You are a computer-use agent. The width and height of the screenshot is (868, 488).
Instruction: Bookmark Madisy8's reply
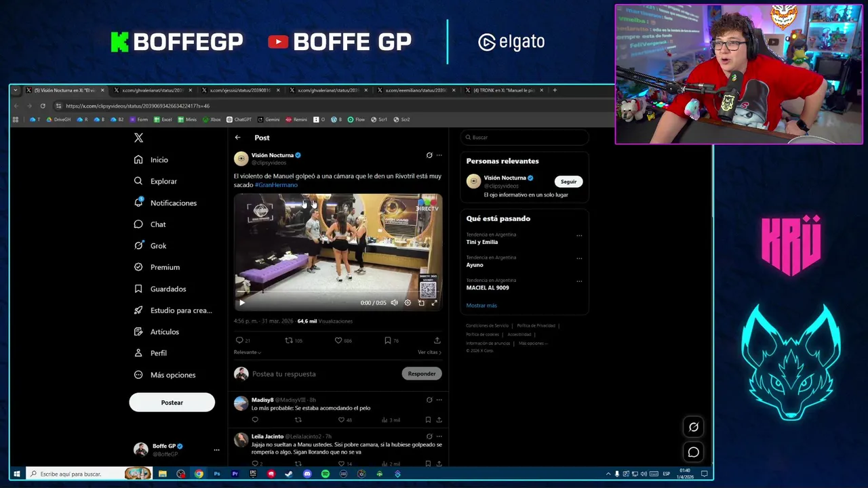point(428,420)
